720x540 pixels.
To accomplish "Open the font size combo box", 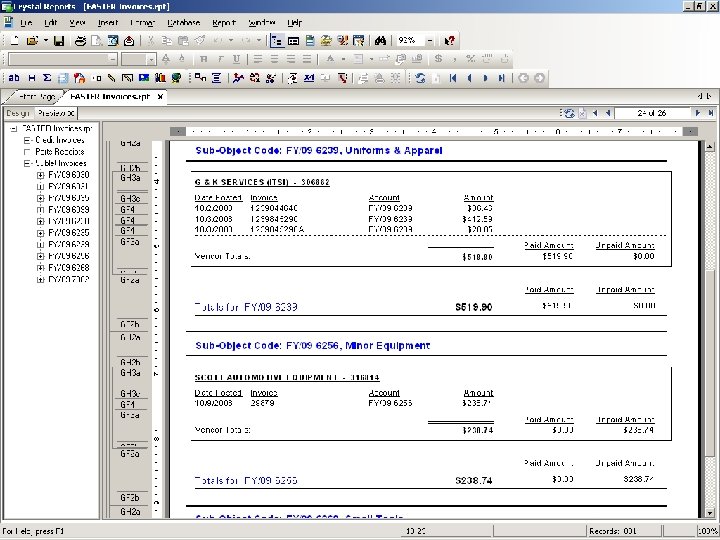I will [x=139, y=59].
